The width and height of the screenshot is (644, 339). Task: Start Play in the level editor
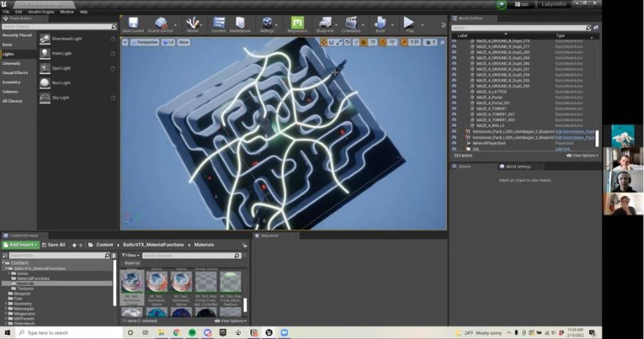click(x=409, y=22)
